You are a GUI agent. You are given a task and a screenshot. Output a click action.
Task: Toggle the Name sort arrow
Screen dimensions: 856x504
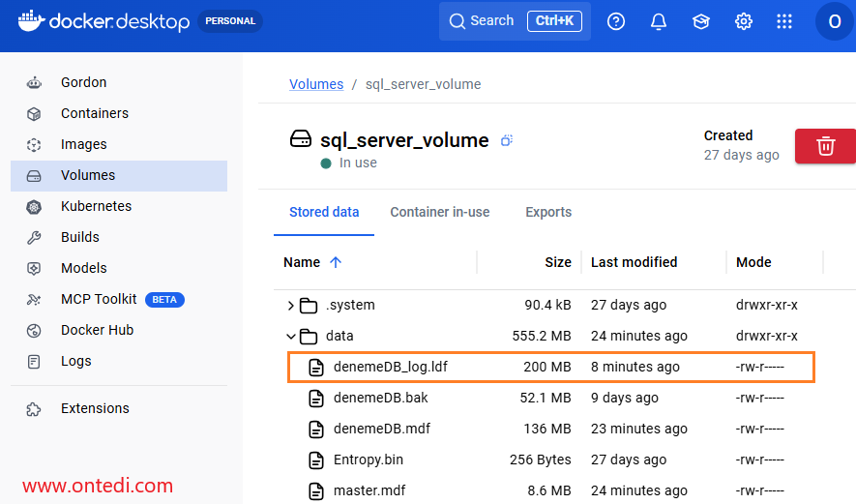[336, 263]
